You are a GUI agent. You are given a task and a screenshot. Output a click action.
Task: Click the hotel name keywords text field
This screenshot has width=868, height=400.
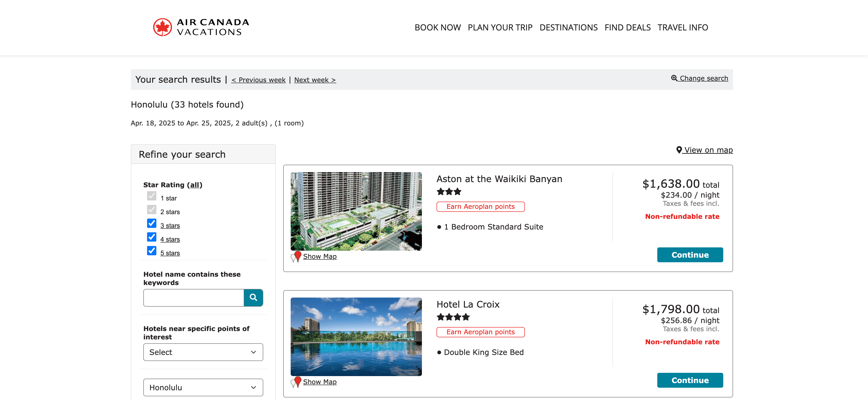point(193,298)
